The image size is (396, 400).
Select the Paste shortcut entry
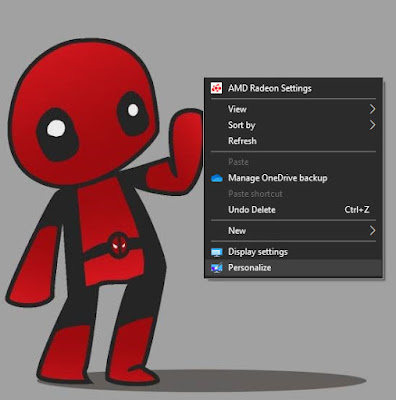(x=293, y=194)
